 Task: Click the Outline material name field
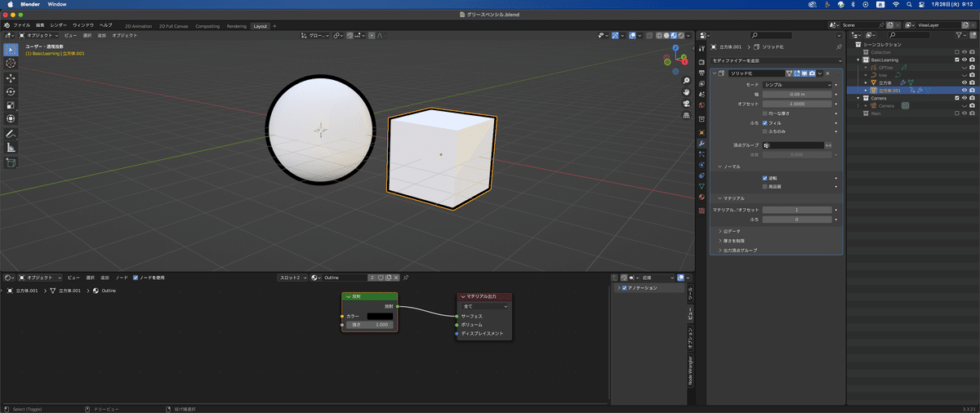(345, 278)
